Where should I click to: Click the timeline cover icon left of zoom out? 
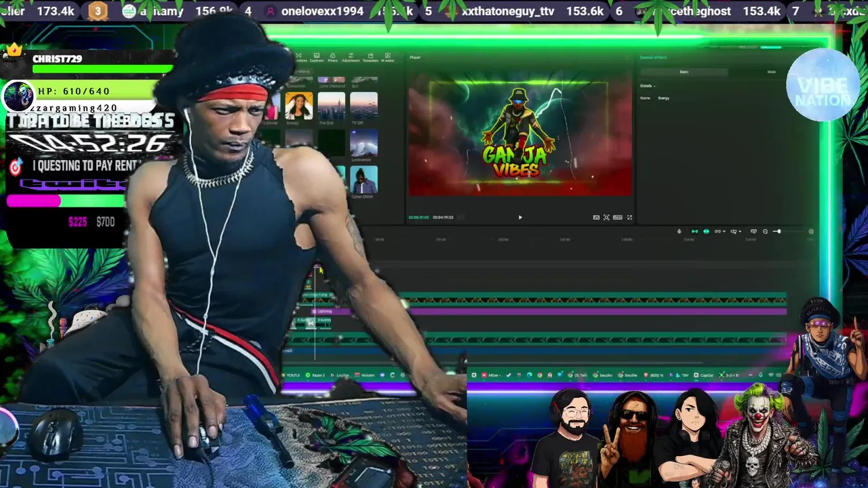(753, 231)
